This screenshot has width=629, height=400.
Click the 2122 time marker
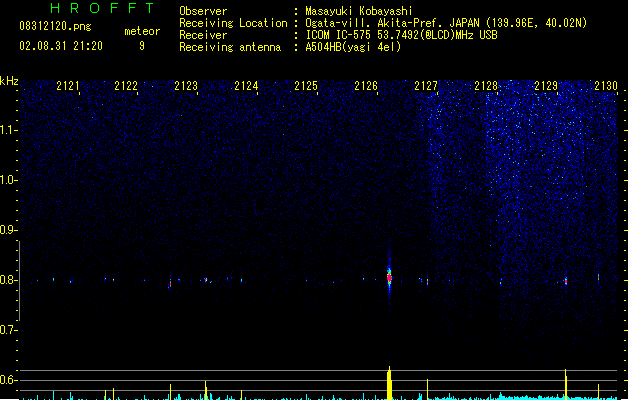click(x=126, y=86)
